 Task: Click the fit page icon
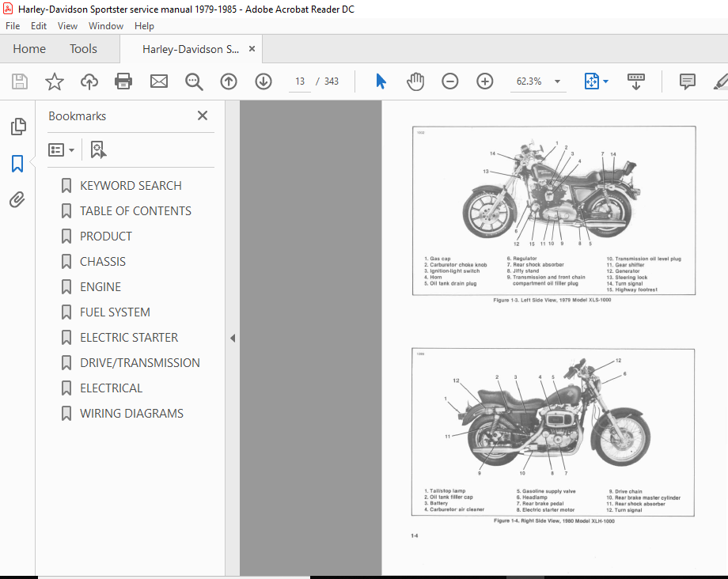(x=592, y=81)
